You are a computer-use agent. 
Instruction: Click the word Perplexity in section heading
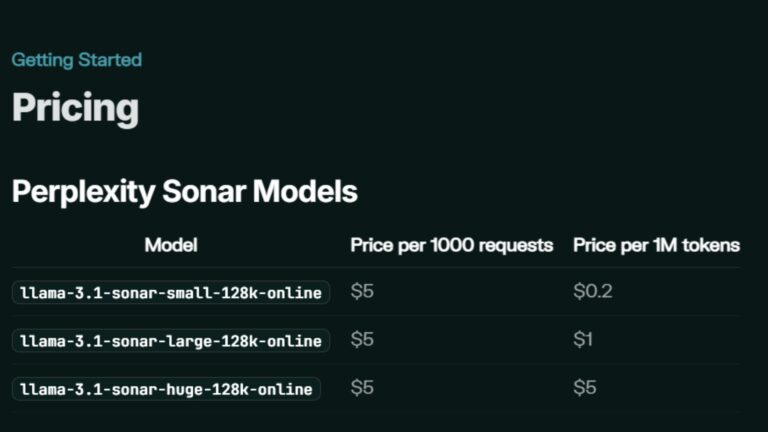pyautogui.click(x=83, y=192)
